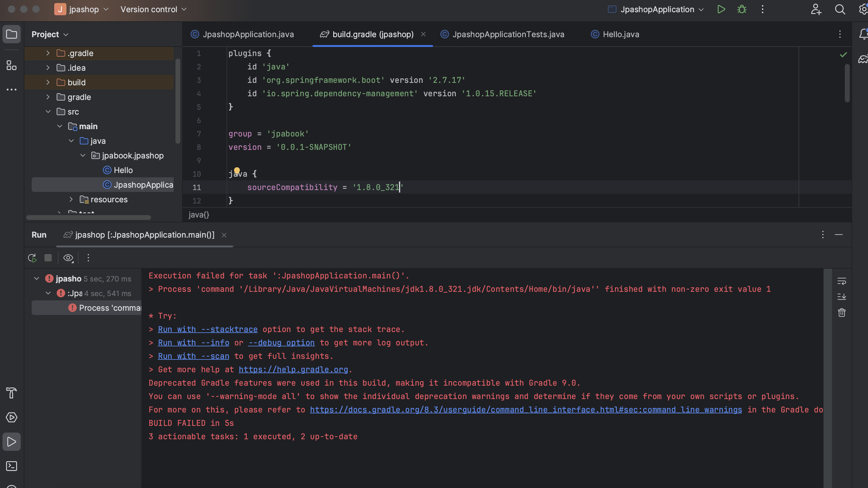Screen dimensions: 868x488
Task: Expand the resources folder
Action: pos(71,200)
